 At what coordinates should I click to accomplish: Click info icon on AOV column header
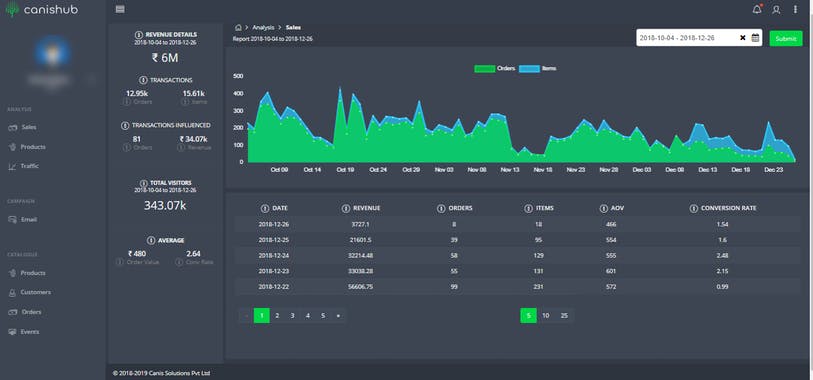(604, 208)
